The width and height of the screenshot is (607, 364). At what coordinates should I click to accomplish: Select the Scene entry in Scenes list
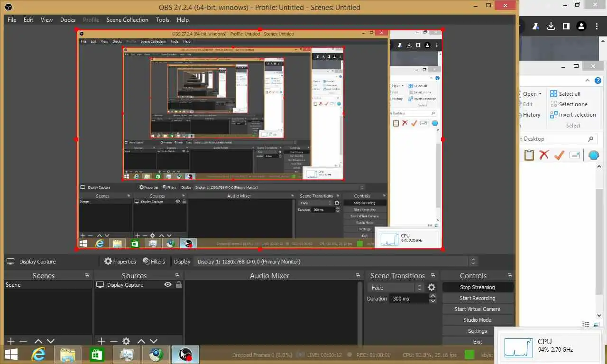pos(48,285)
